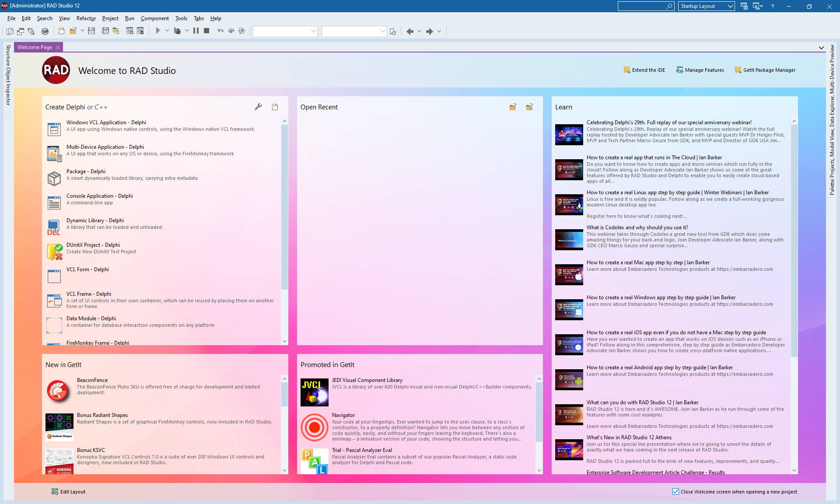Click the Delphi 29th anniversary video thumbnail
This screenshot has width=840, height=504.
569,135
